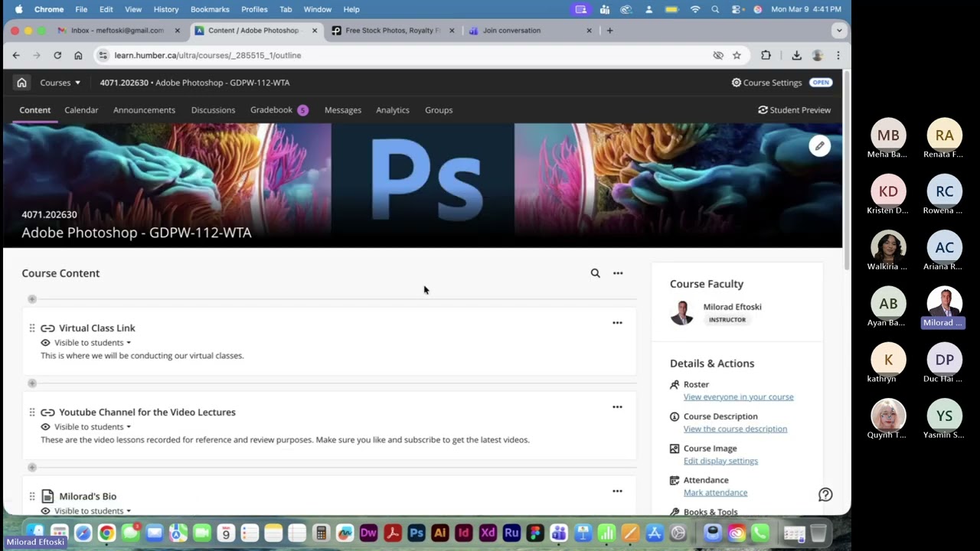
Task: Open the help question mark icon
Action: coord(825,494)
